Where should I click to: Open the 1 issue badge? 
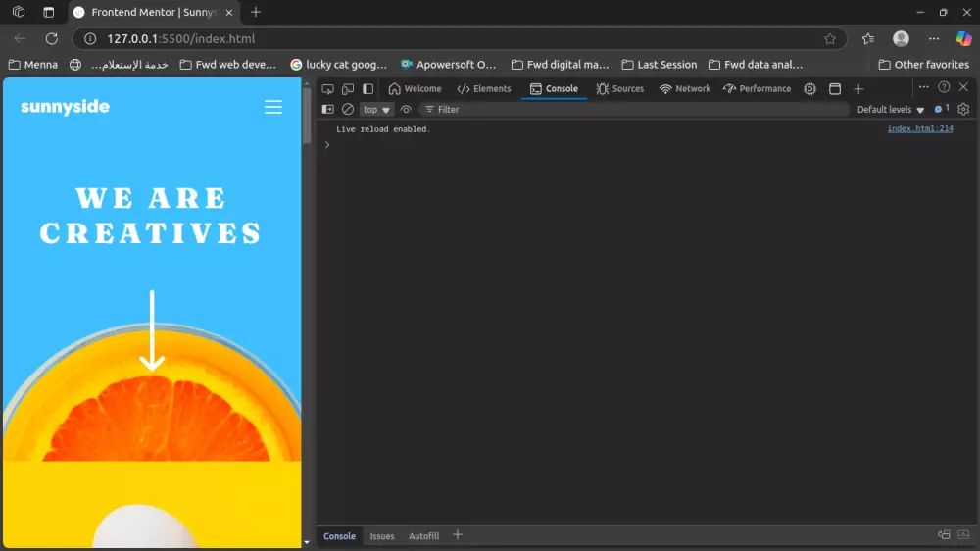942,109
